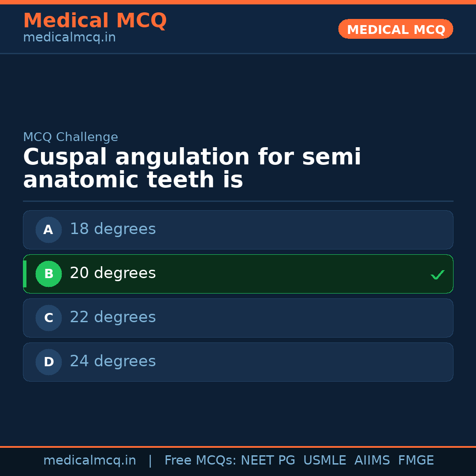Visit the medicalmcq.in link under the title
The width and height of the screenshot is (476, 476).
tap(69, 38)
